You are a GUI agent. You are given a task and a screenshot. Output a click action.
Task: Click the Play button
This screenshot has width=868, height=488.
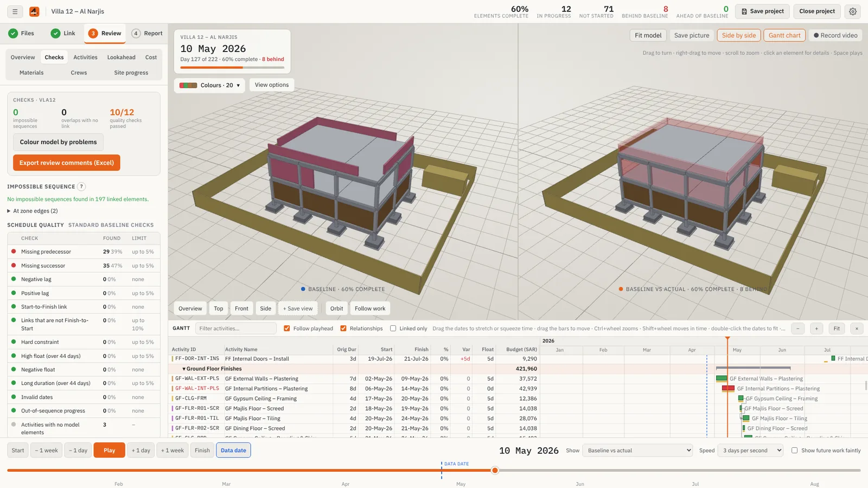(x=109, y=451)
